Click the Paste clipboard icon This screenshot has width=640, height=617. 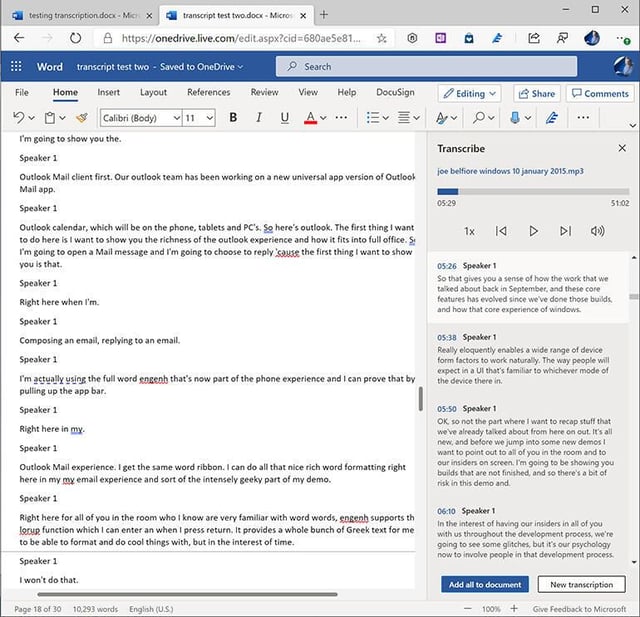tap(50, 118)
